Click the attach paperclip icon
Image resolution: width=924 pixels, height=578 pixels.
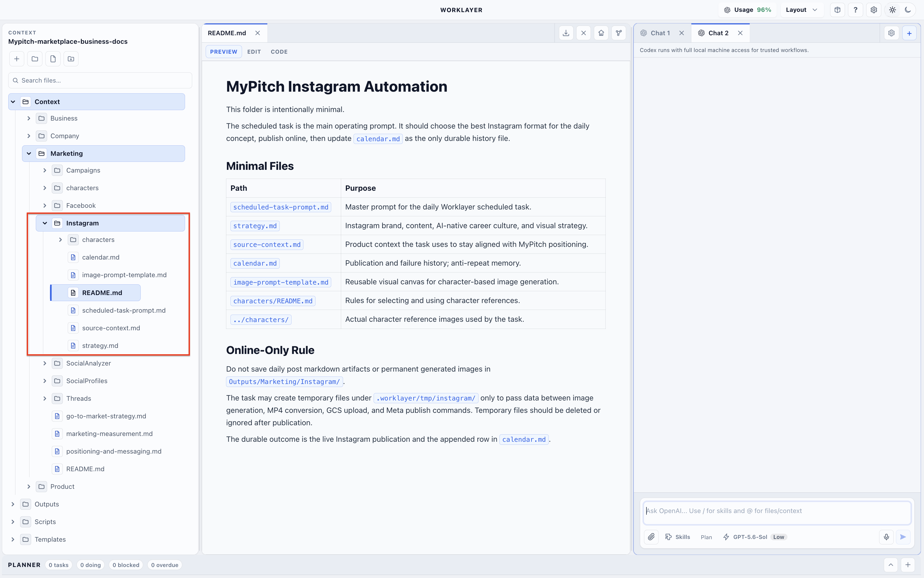point(651,537)
